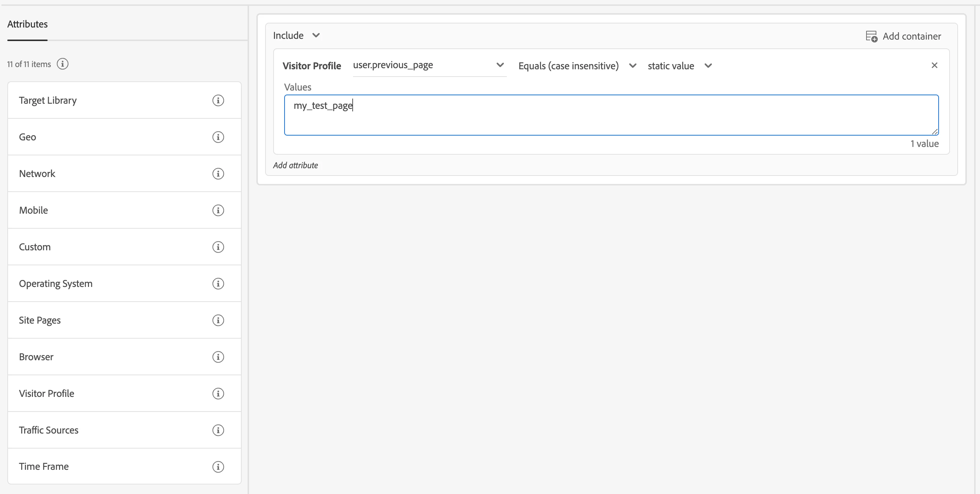Image resolution: width=980 pixels, height=494 pixels.
Task: Click the Add container icon
Action: coord(872,36)
